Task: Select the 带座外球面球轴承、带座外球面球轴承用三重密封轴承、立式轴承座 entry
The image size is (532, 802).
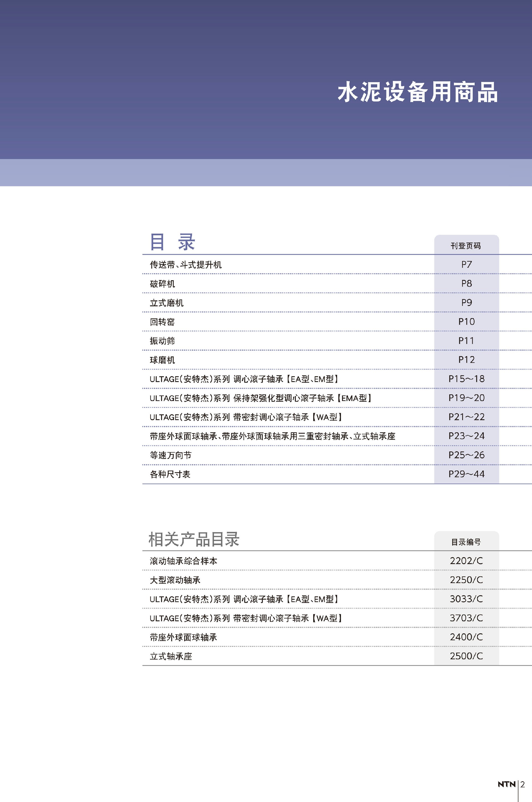Action: [273, 436]
